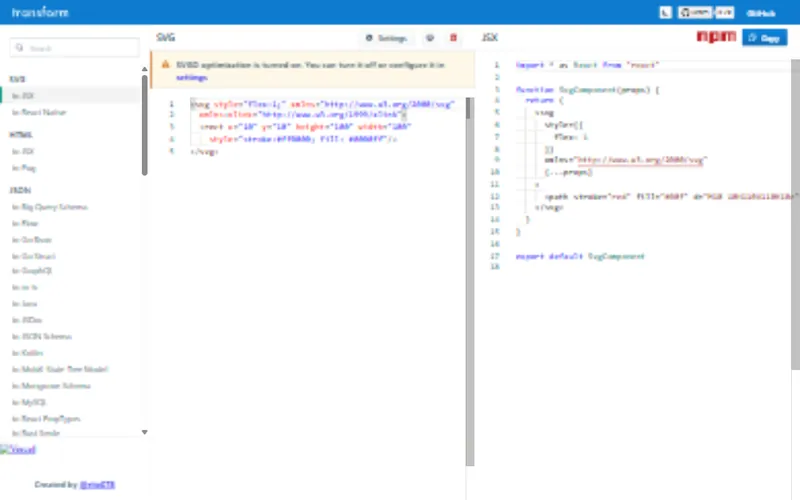Viewport: 800px width, 500px height.
Task: Open the Created by author link
Action: [97, 485]
